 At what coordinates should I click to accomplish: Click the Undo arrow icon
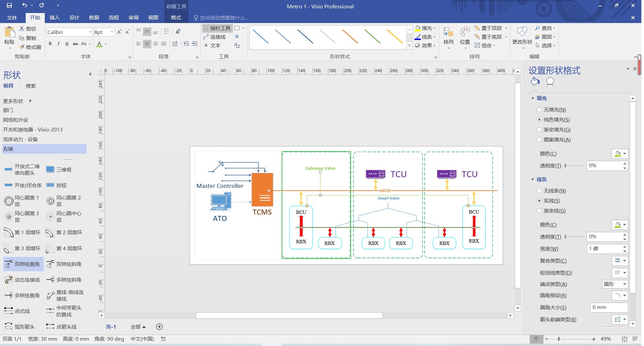(x=25, y=5)
